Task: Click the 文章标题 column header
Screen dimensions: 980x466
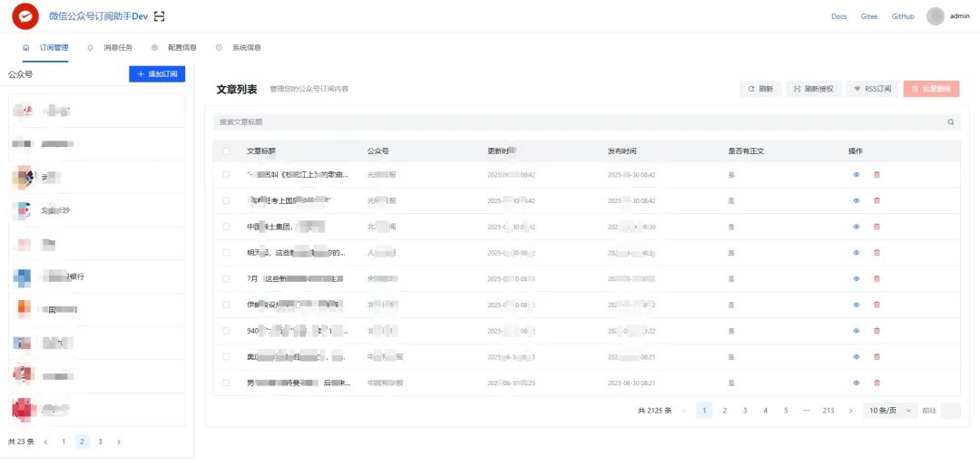Action: click(261, 151)
